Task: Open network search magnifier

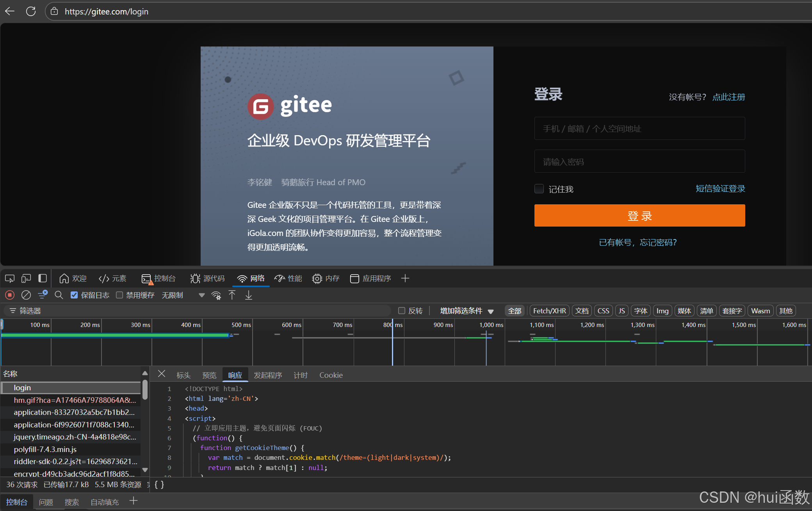Action: pos(59,295)
